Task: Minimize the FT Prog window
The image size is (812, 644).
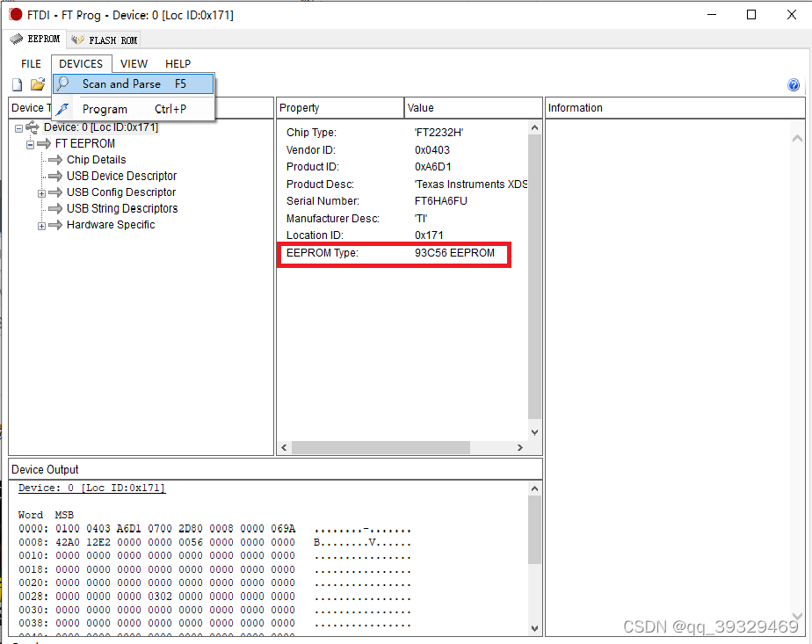Action: click(x=712, y=14)
